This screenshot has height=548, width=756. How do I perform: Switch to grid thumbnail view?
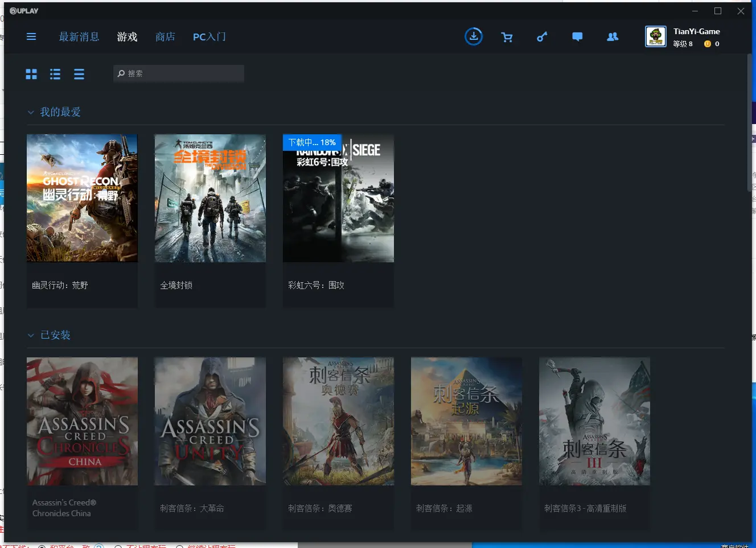(31, 74)
